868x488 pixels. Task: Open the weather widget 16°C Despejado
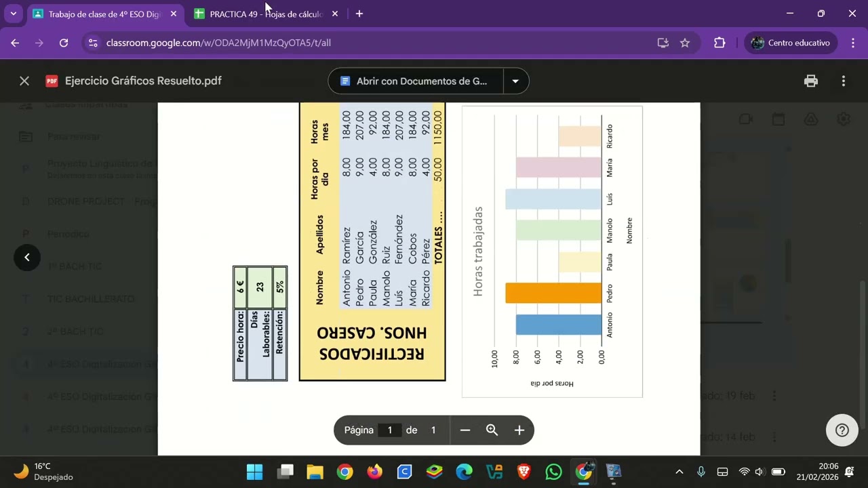(44, 471)
